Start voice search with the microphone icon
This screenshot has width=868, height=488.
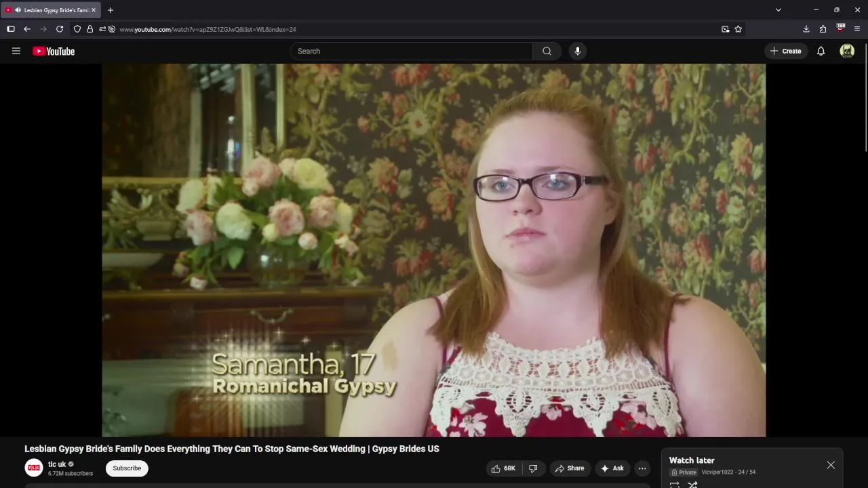(577, 51)
